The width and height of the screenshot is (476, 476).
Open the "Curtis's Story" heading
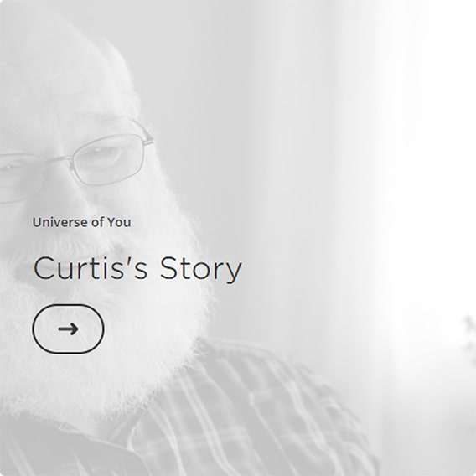[x=137, y=269]
